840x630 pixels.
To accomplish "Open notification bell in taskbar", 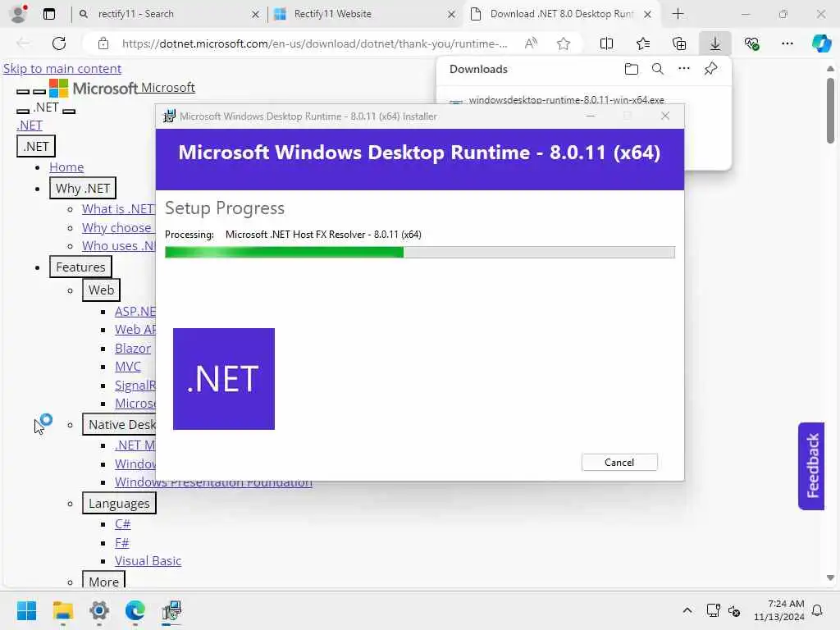I will [817, 610].
